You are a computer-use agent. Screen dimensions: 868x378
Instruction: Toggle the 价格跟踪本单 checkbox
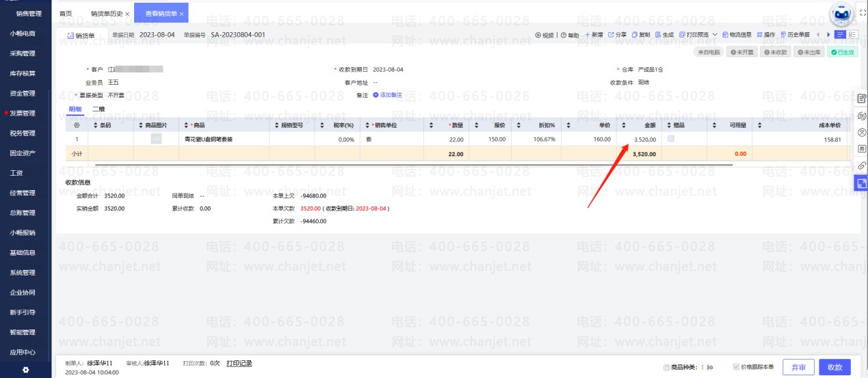pos(736,366)
